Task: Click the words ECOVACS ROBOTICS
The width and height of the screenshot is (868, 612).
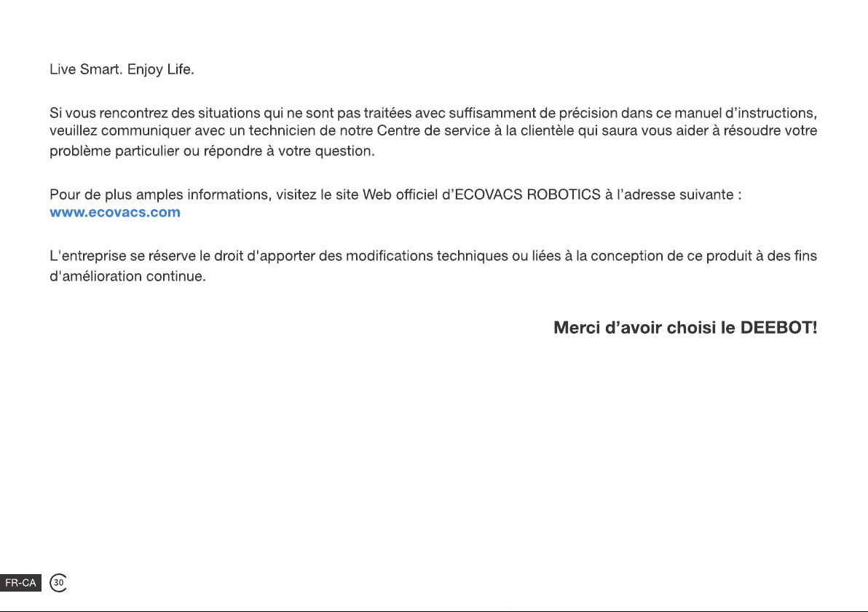Action: (527, 195)
